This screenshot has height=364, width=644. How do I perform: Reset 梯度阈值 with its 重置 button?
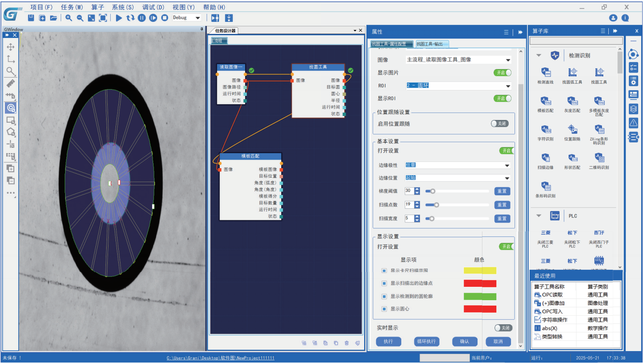[502, 191]
